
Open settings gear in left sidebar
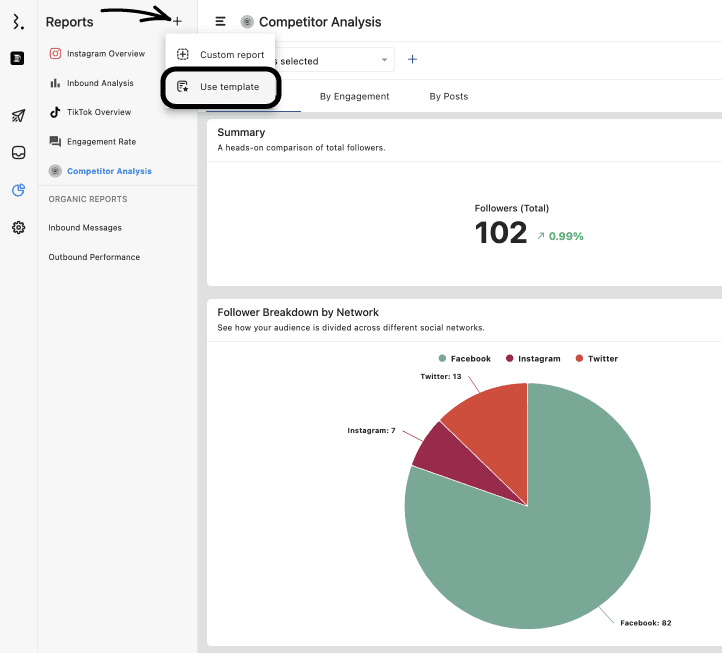(18, 228)
